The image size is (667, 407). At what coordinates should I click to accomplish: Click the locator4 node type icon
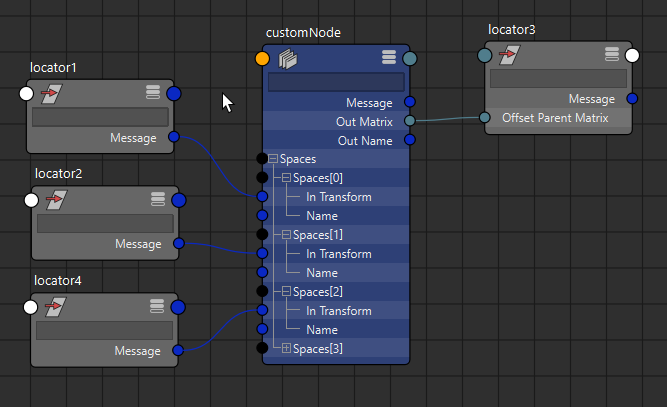tap(56, 306)
